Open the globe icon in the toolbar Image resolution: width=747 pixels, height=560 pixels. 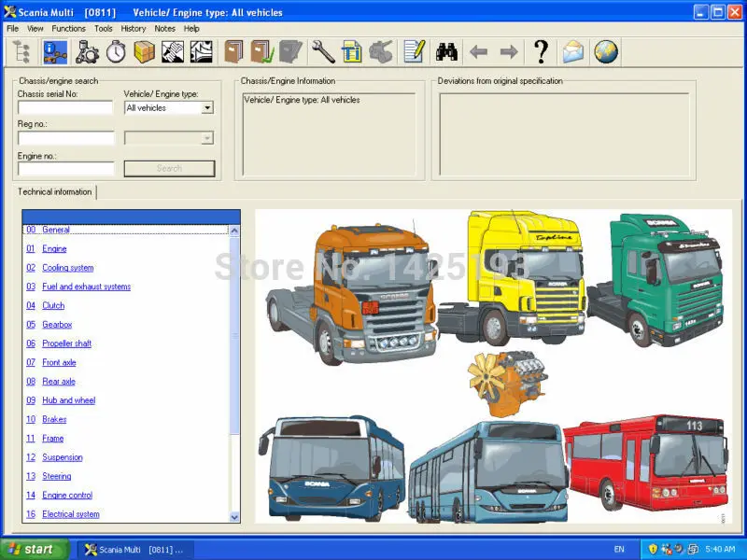click(606, 51)
